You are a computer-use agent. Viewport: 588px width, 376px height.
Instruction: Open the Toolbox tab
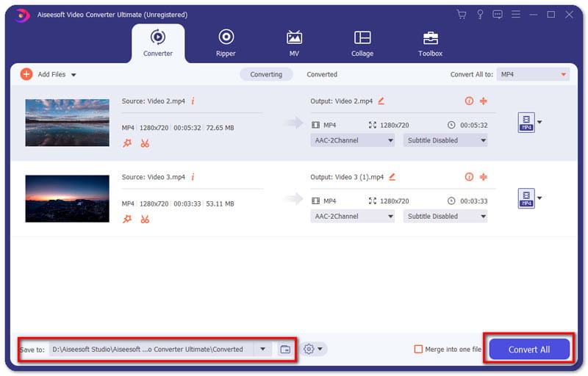click(431, 43)
